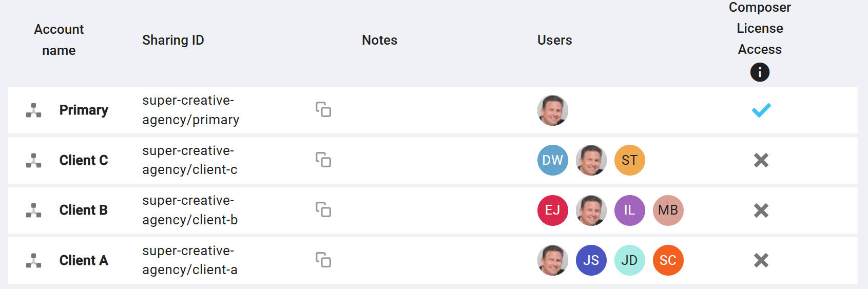868x289 pixels.
Task: Click the hierarchy icon beside Client A
Action: tap(34, 260)
